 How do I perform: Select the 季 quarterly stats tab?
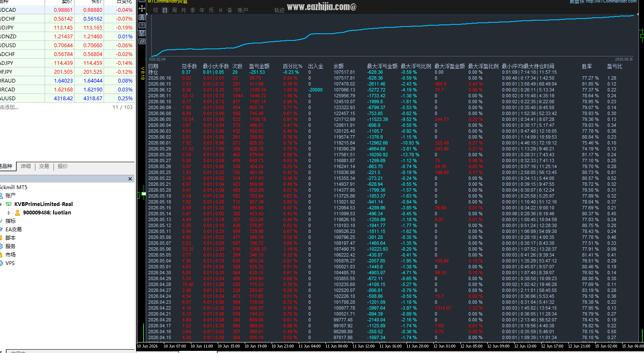[193, 10]
